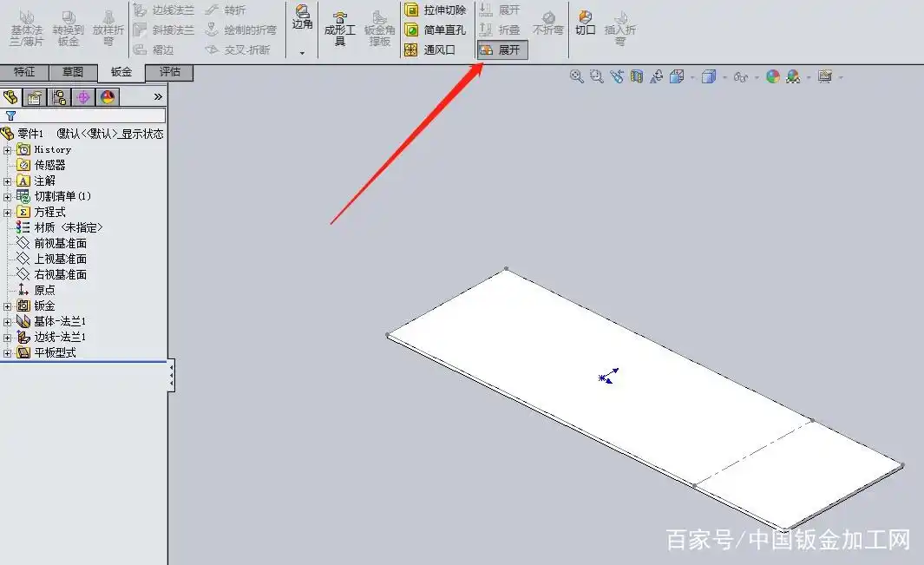Expand the 注解 tree node
This screenshot has height=565, width=924.
[x=7, y=181]
